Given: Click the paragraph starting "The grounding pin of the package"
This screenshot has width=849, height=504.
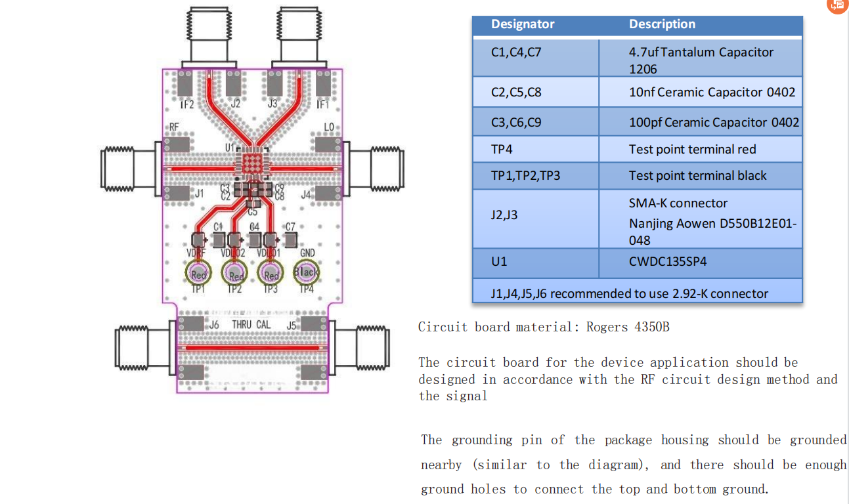Looking at the screenshot, I should tap(634, 465).
